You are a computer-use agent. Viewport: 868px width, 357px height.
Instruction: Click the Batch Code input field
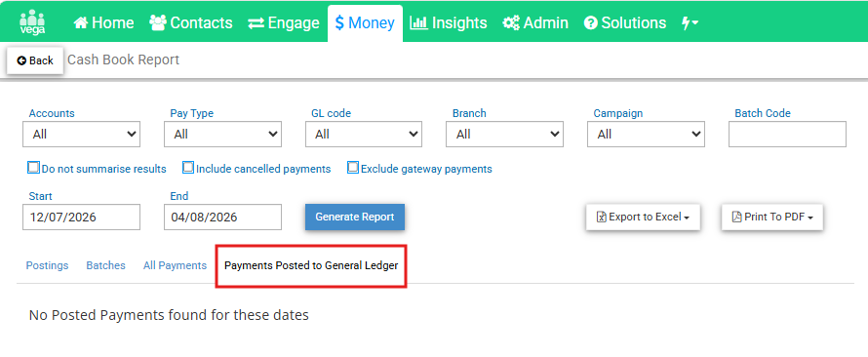tap(787, 134)
